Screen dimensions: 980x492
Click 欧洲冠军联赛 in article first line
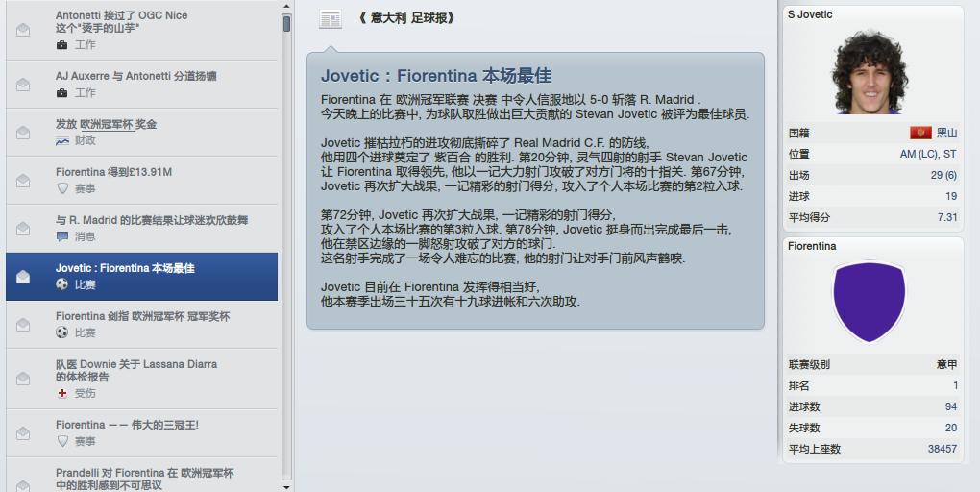432,100
